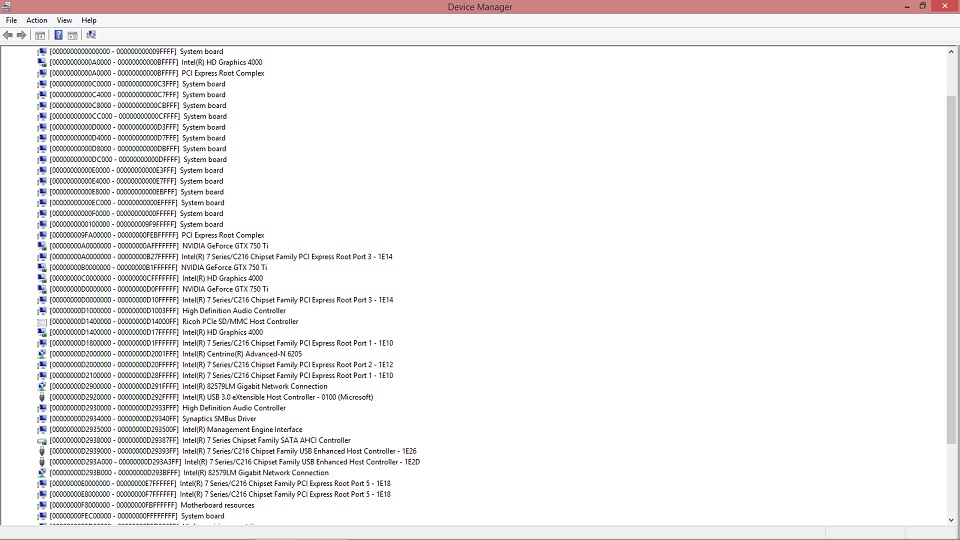Click the USB icon of Enhanced Host Controller - 1E2D

click(x=42, y=462)
